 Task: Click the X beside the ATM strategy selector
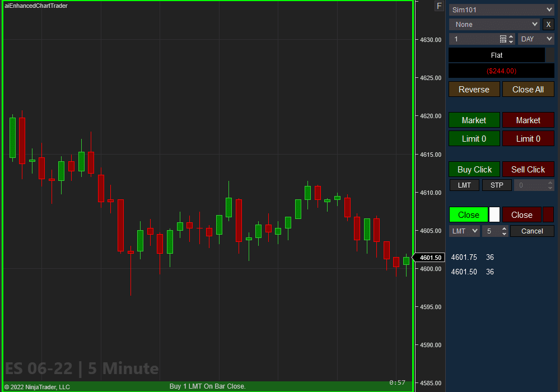point(548,24)
